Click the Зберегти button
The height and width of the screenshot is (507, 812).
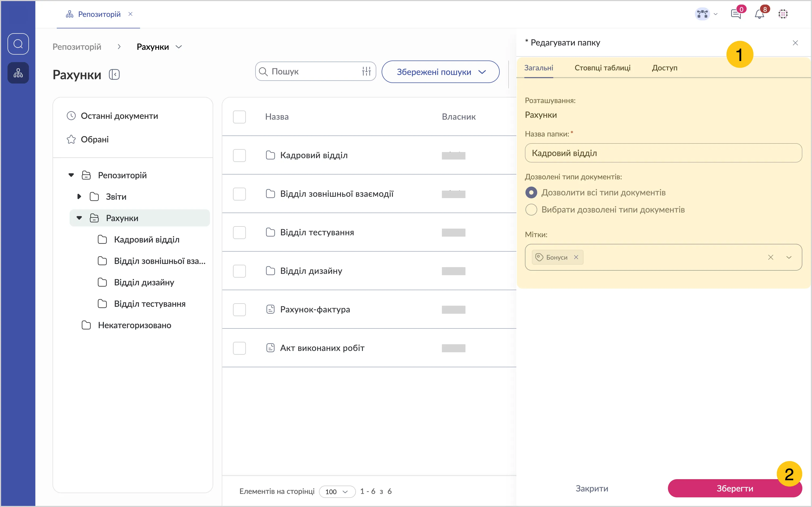[x=735, y=489]
